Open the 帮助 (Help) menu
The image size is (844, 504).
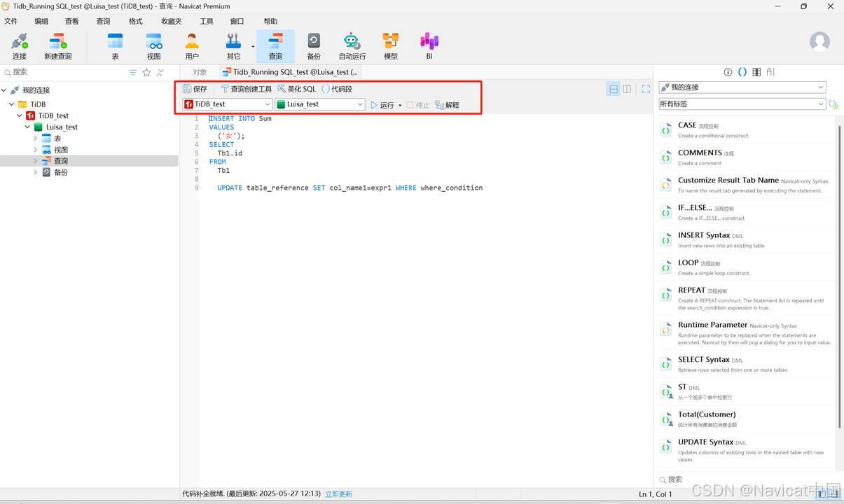coord(270,22)
